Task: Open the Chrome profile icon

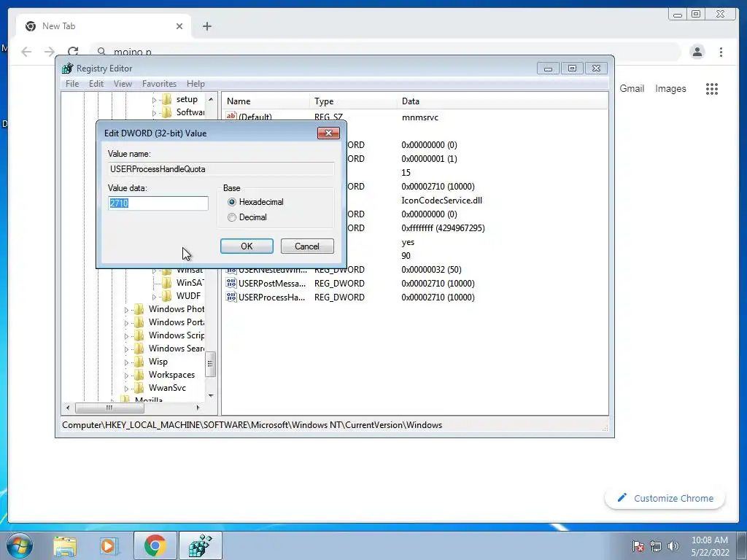Action: [x=697, y=52]
